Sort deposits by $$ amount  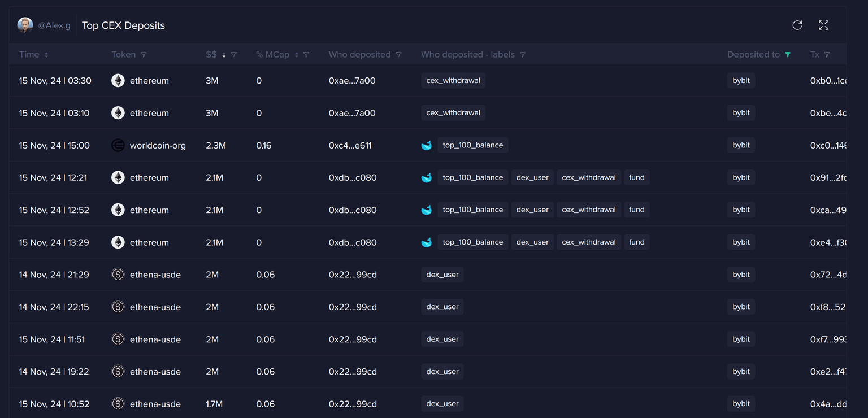point(224,55)
